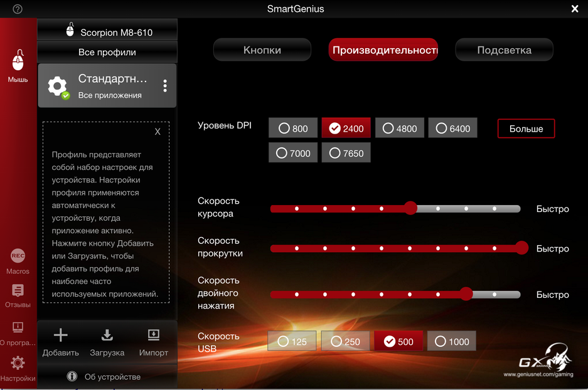Click the Scorpion M8-610 device name
Screen dimensions: 588x390
[x=117, y=33]
